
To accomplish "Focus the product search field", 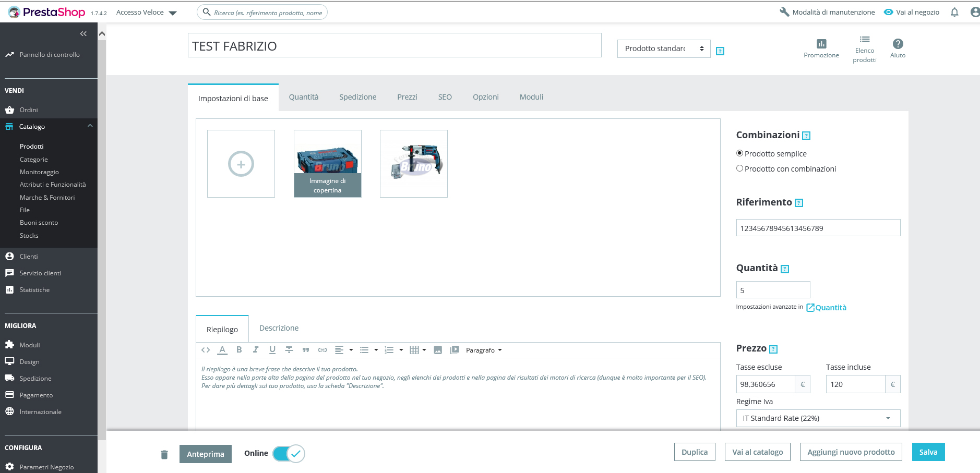I will click(x=262, y=13).
